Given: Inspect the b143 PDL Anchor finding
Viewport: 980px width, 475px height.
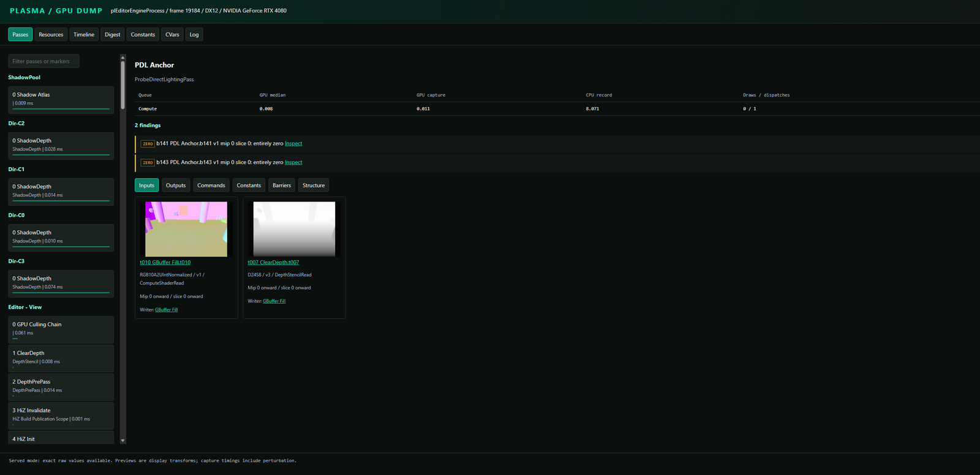Looking at the screenshot, I should pos(293,163).
